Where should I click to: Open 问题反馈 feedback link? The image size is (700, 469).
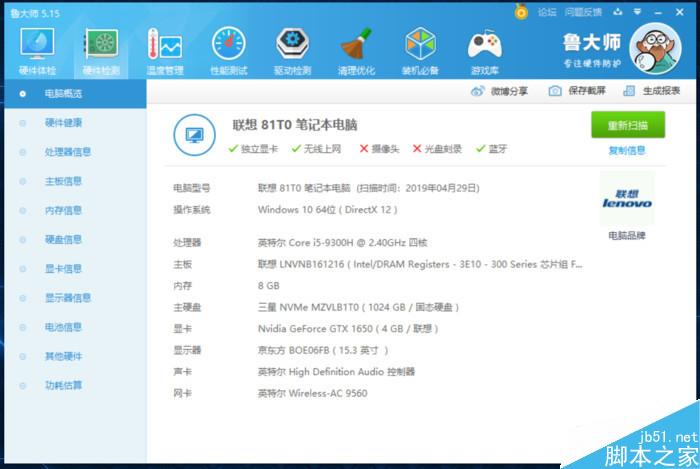click(x=583, y=12)
